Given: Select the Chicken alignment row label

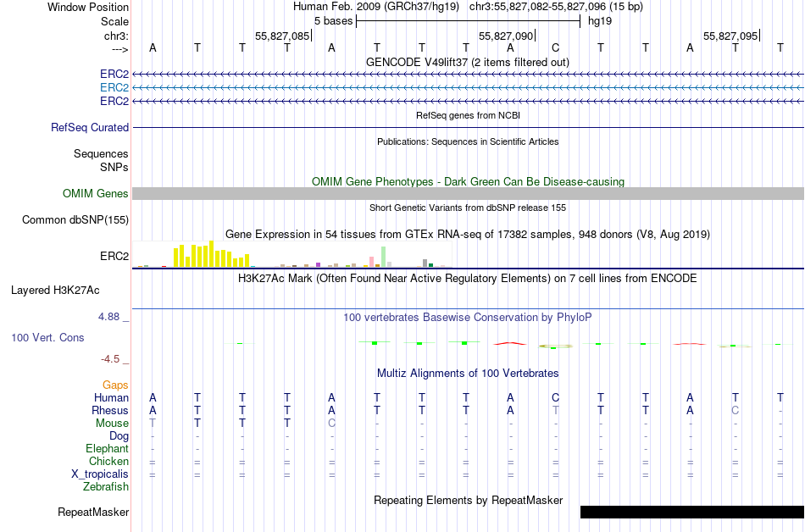Looking at the screenshot, I should (108, 461).
